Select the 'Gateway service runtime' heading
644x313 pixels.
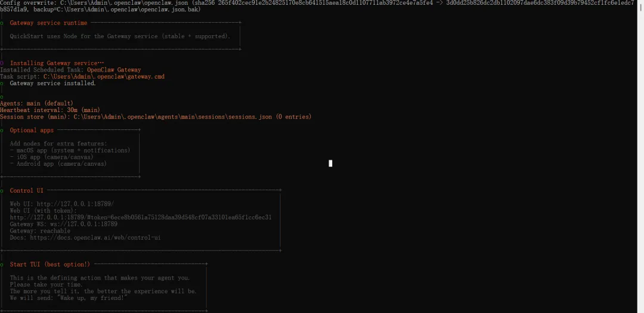(48, 23)
